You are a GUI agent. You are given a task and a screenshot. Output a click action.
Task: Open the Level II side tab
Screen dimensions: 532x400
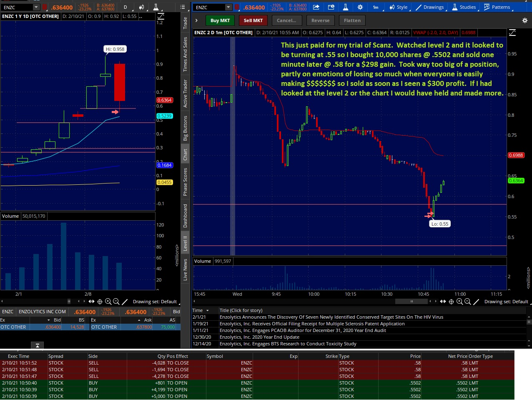[186, 244]
